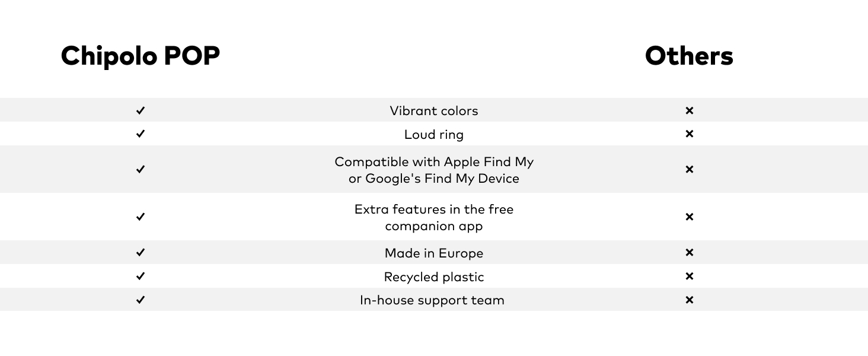
Task: Click the X mark for Vibrant colors
Action: 689,110
